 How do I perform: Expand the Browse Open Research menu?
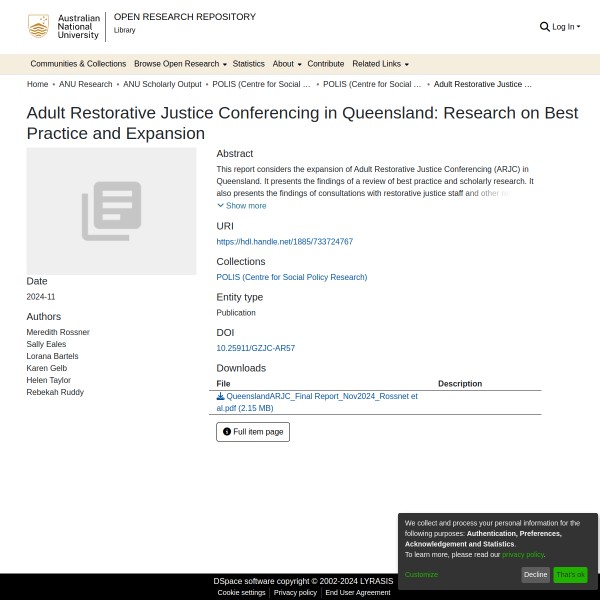click(180, 64)
